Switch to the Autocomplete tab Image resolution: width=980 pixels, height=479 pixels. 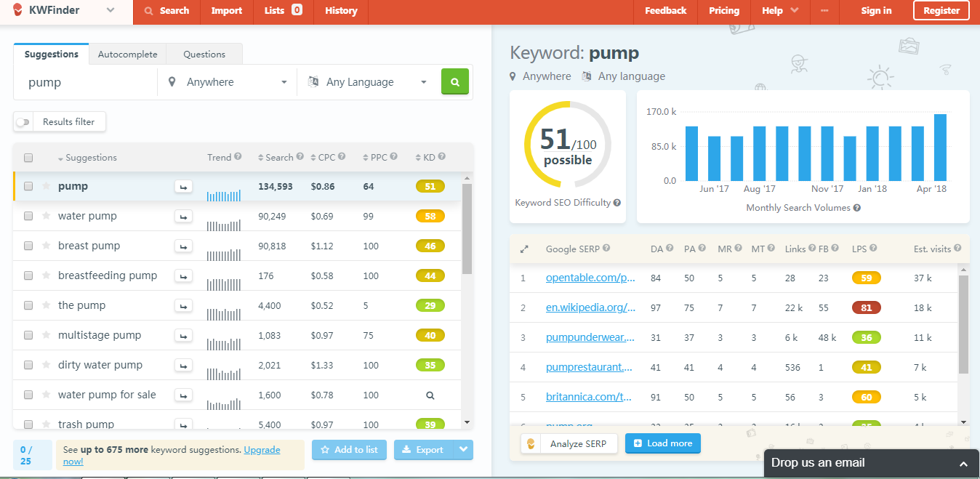click(127, 55)
